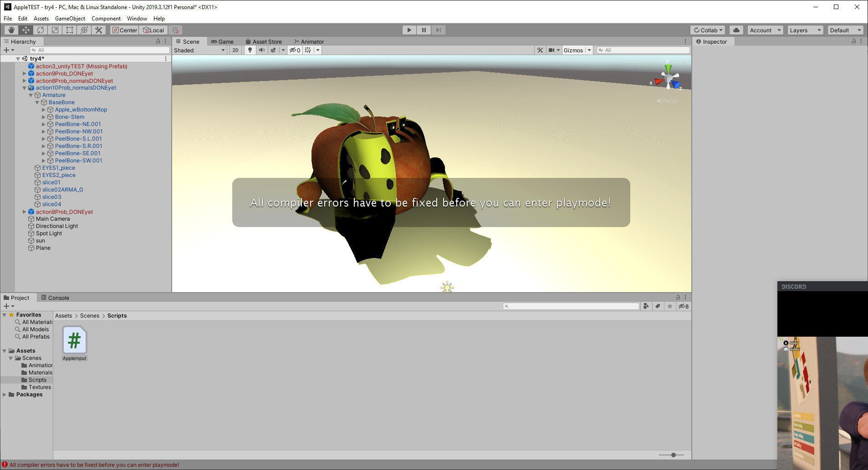Screen dimensions: 868x470
Task: Open the Custom Editor Tools icon
Action: [x=98, y=30]
